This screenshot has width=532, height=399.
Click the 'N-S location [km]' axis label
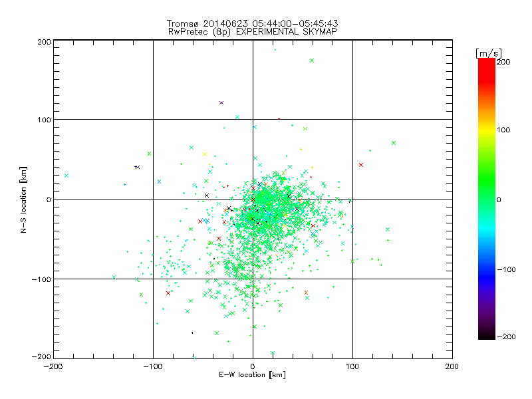(23, 200)
